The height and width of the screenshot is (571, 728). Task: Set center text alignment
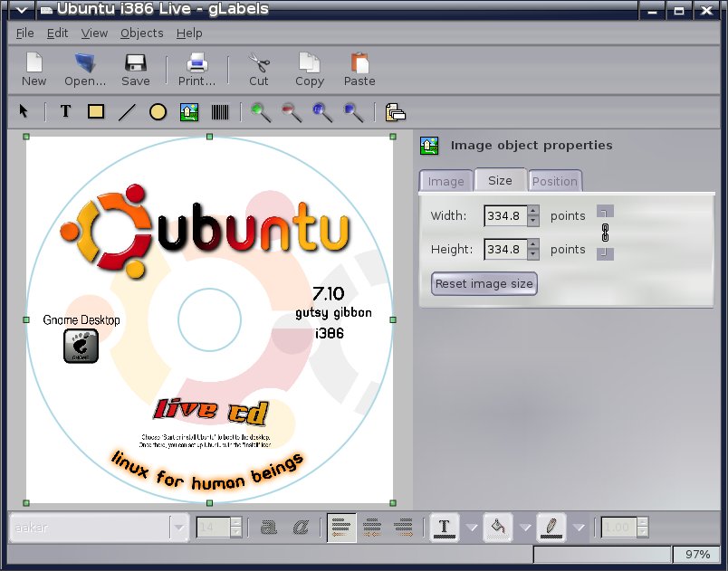coord(372,528)
